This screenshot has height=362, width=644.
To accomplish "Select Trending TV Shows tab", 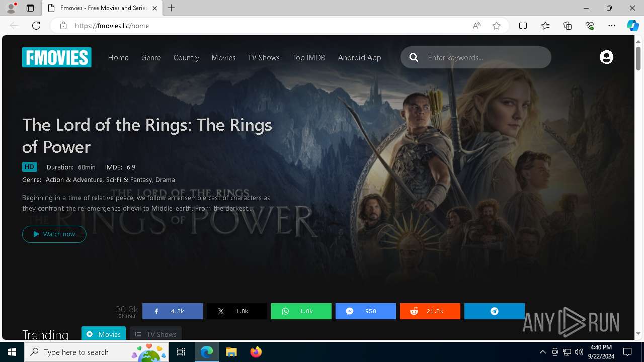I will (155, 334).
